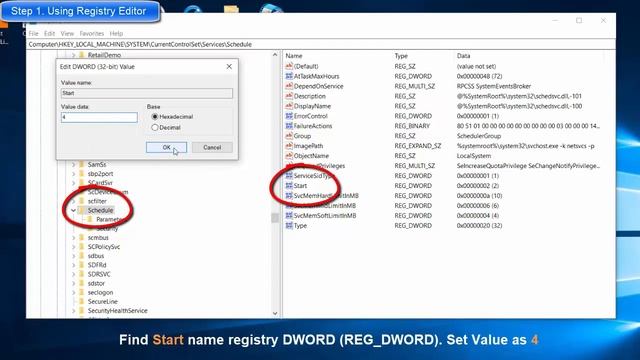Click the seclogon folder icon
This screenshot has width=640, height=360.
click(82, 292)
